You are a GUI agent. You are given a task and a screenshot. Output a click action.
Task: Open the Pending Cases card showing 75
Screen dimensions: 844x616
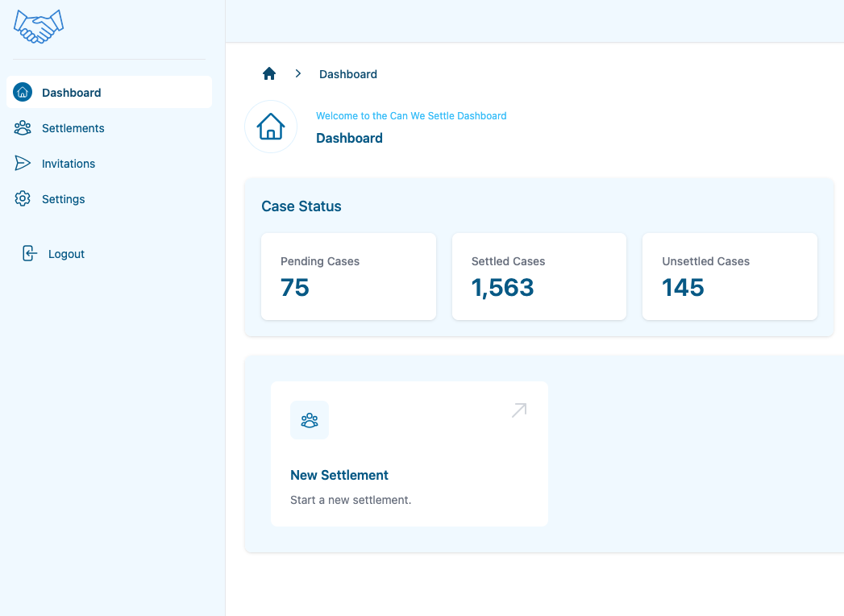point(348,277)
